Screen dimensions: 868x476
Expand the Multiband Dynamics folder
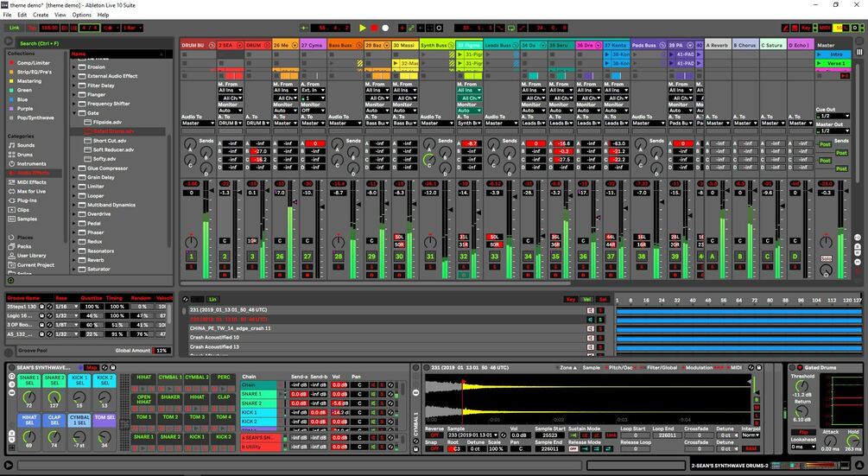(x=74, y=205)
